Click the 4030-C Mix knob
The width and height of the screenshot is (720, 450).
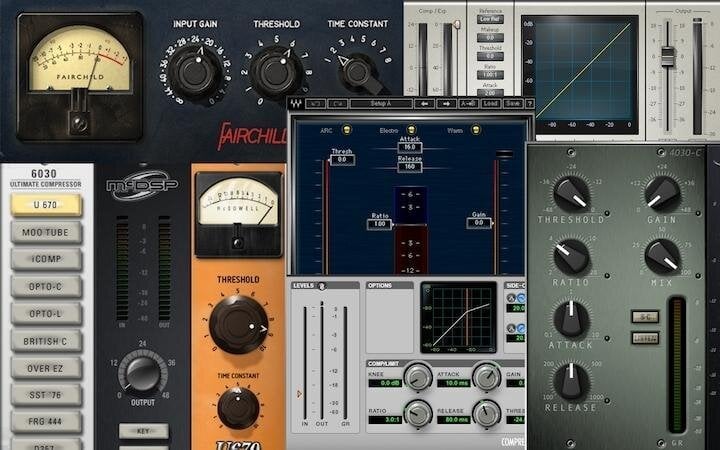coord(662,256)
